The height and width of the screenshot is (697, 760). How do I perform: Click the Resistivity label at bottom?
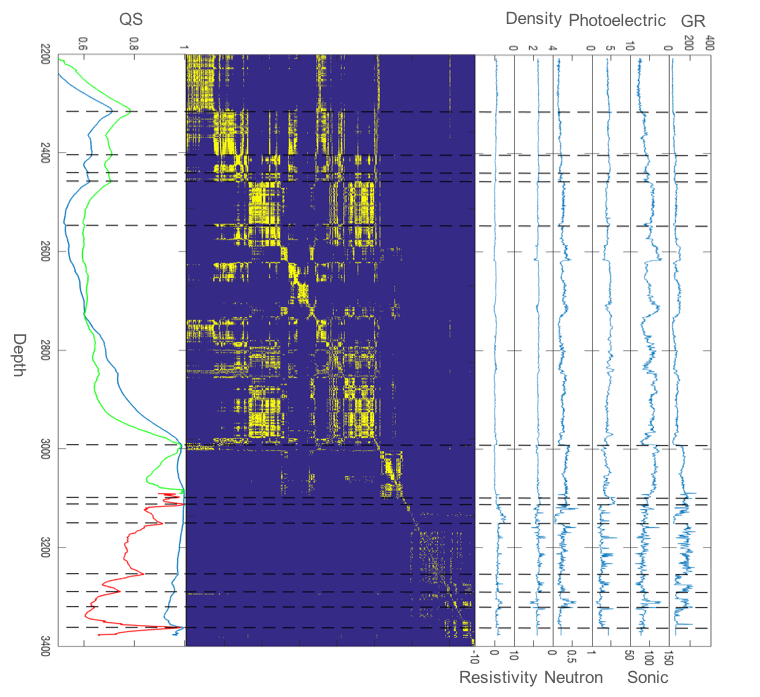click(x=498, y=677)
